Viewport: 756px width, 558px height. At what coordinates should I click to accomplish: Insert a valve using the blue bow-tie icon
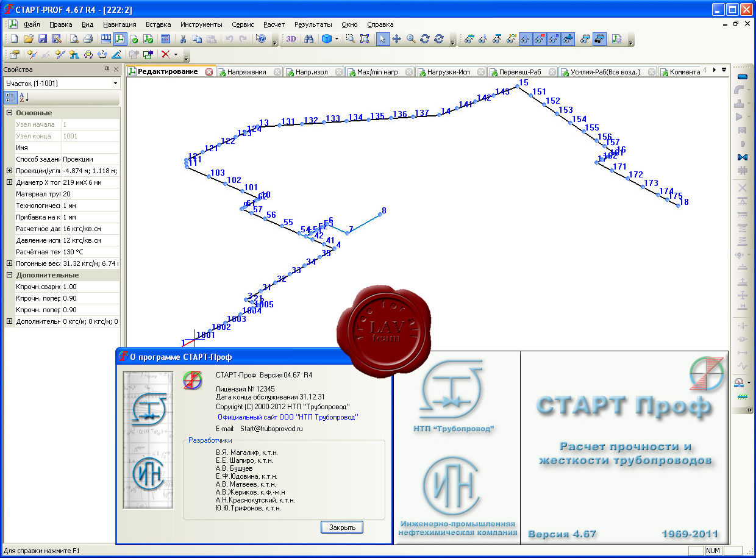click(x=742, y=157)
